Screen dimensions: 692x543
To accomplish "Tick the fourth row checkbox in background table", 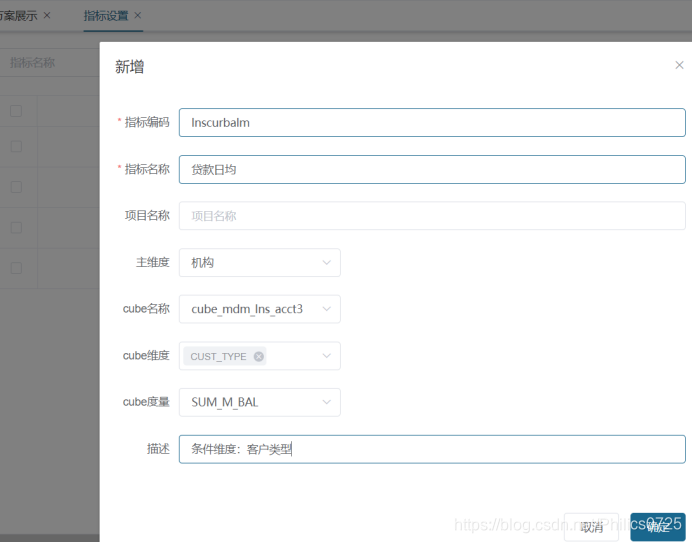I will point(16,227).
